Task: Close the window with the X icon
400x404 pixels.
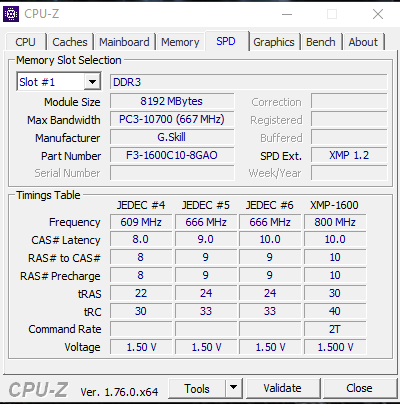Action: pos(378,14)
